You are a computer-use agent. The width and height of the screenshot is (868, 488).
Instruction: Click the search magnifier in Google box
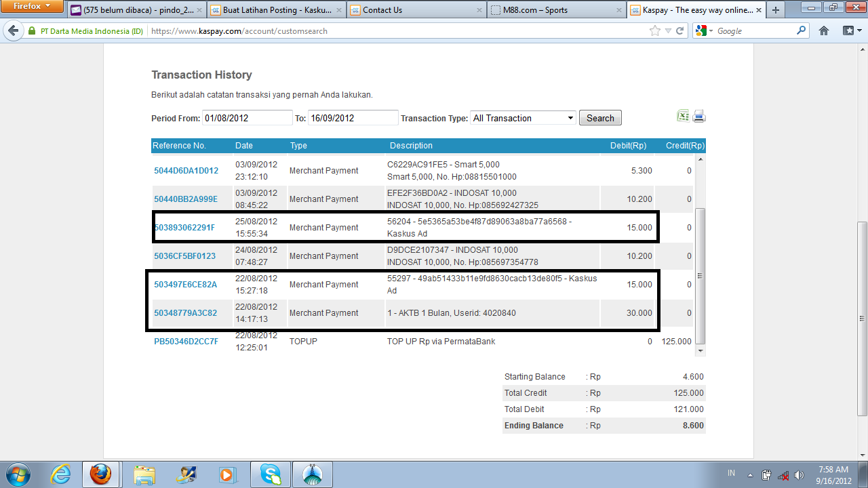(x=802, y=31)
